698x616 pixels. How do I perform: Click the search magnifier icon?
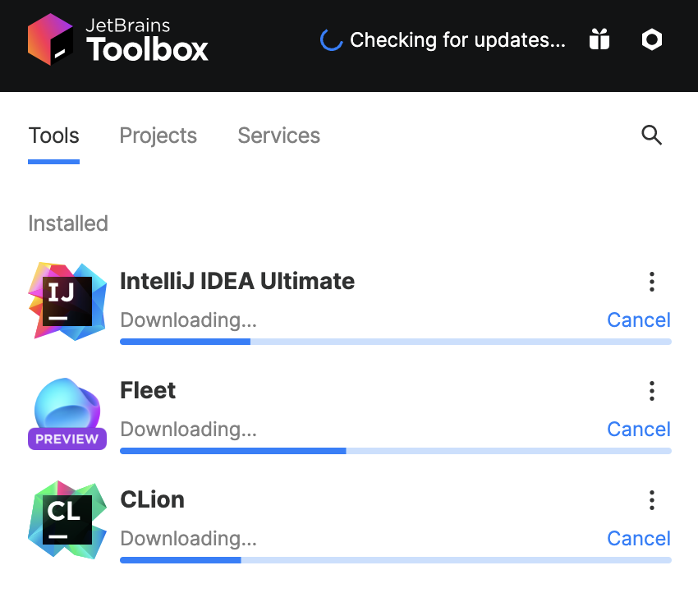651,136
